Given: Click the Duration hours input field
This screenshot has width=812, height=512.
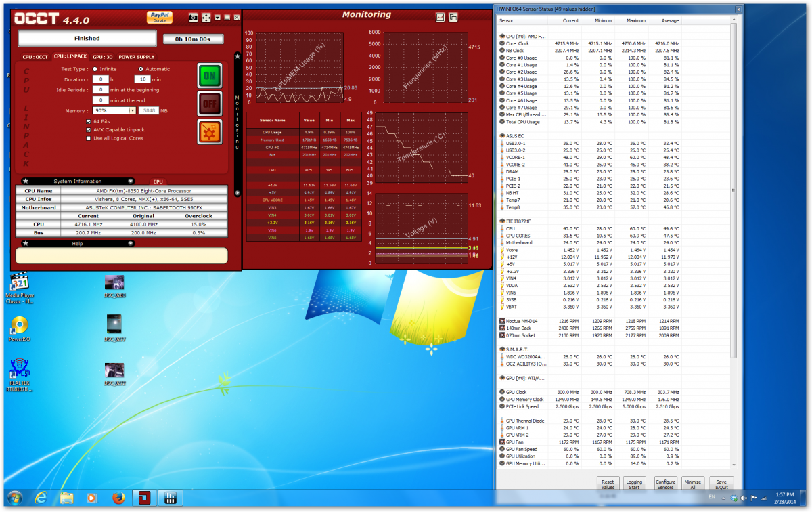Looking at the screenshot, I should click(100, 79).
